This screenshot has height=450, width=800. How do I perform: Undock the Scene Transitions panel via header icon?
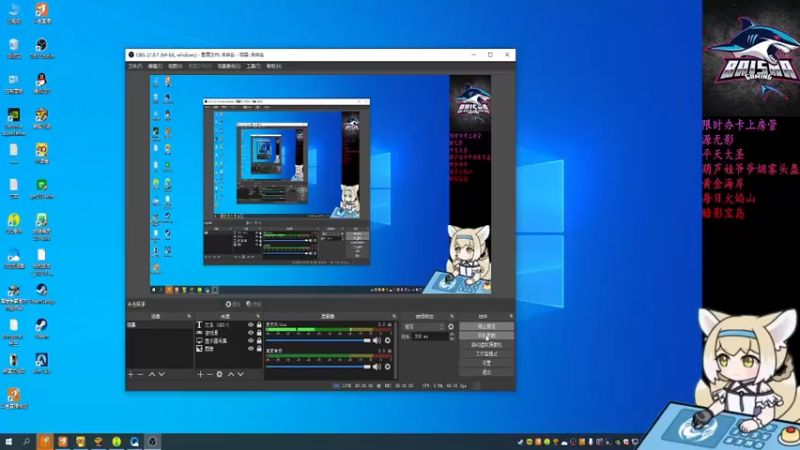(x=452, y=316)
